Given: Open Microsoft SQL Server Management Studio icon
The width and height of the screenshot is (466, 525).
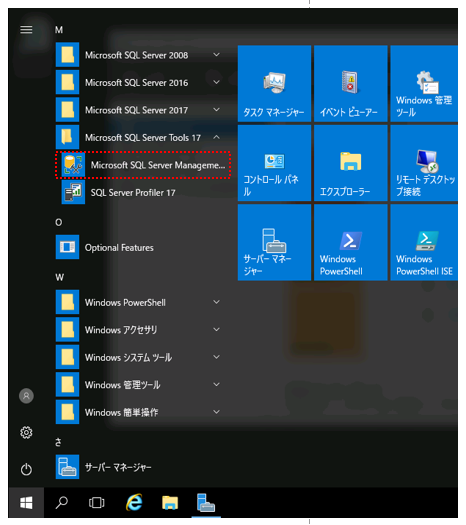Looking at the screenshot, I should pos(73,165).
